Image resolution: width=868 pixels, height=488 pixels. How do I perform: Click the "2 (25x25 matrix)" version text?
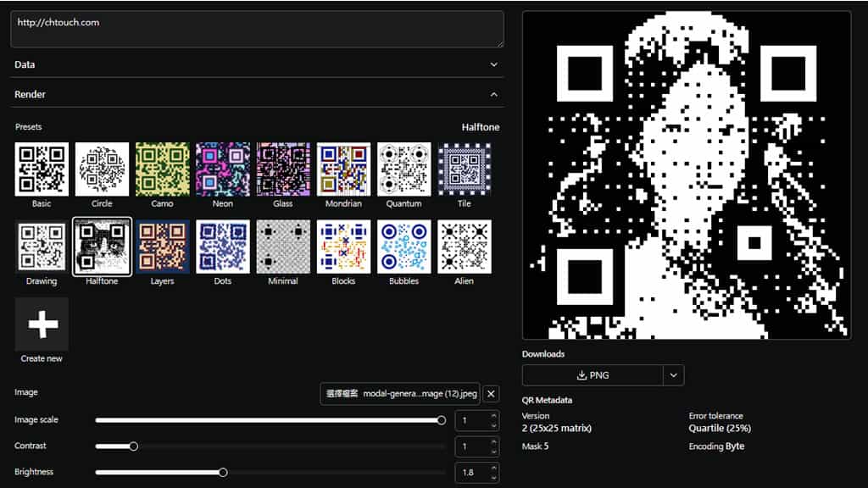(x=556, y=428)
